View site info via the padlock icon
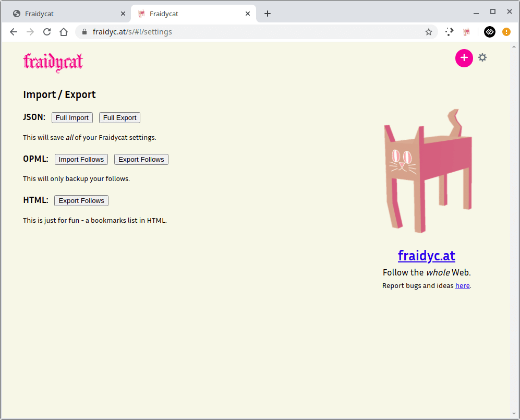This screenshot has height=420, width=520. [x=84, y=32]
